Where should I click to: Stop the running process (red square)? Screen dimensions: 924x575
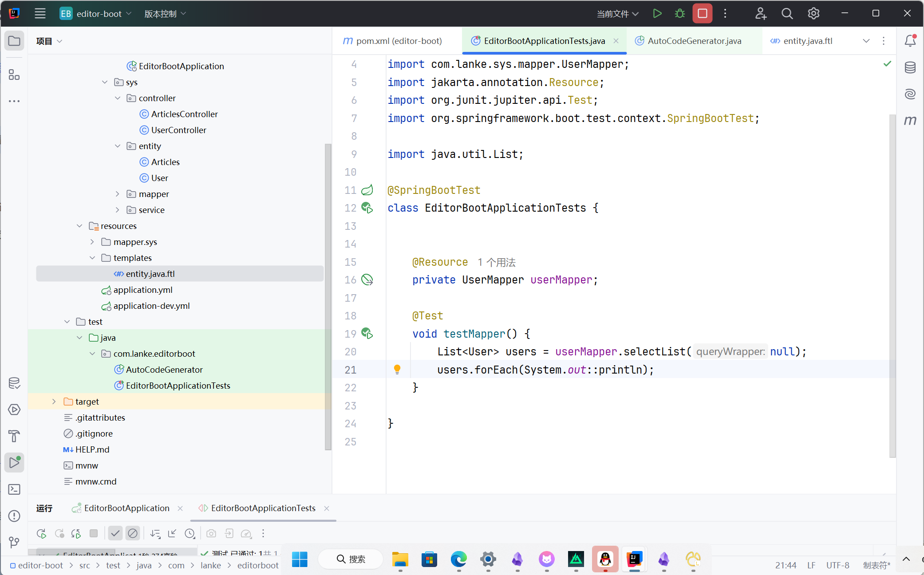click(703, 14)
